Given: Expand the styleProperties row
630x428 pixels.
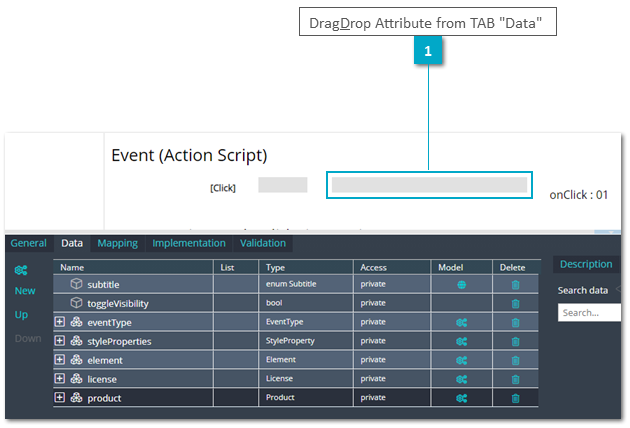Looking at the screenshot, I should coord(59,340).
